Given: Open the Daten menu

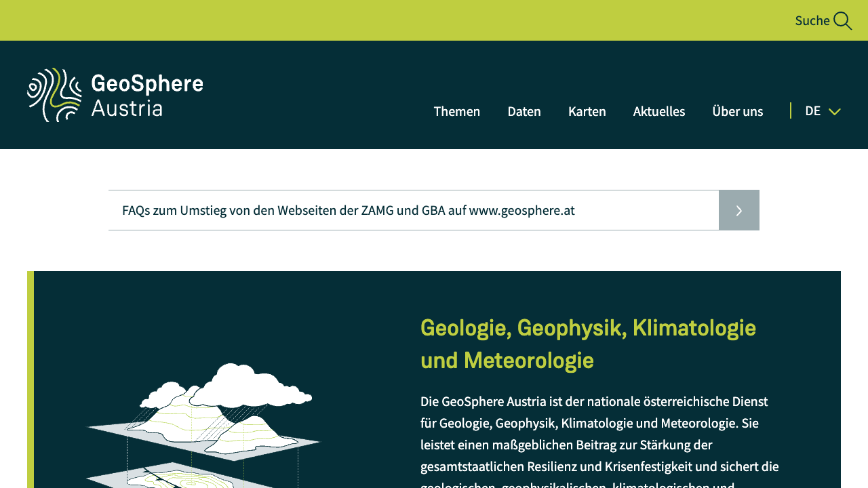Looking at the screenshot, I should tap(524, 111).
